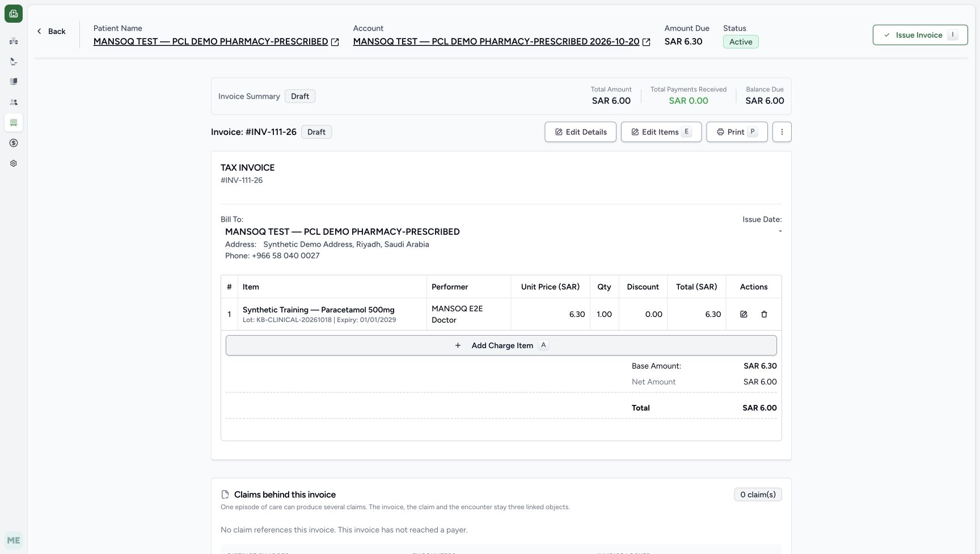
Task: Click the Draft badge beside Invoice Summary
Action: (x=300, y=96)
